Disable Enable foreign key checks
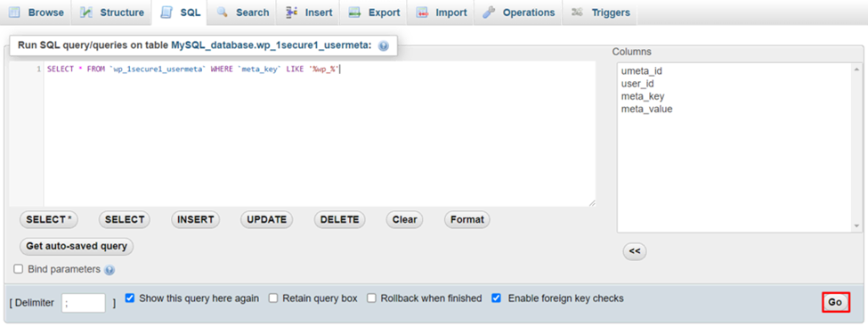The width and height of the screenshot is (868, 327). click(497, 298)
